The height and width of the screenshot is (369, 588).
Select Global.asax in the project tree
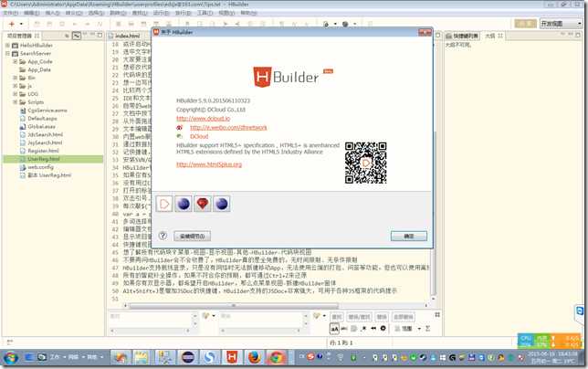pyautogui.click(x=37, y=126)
